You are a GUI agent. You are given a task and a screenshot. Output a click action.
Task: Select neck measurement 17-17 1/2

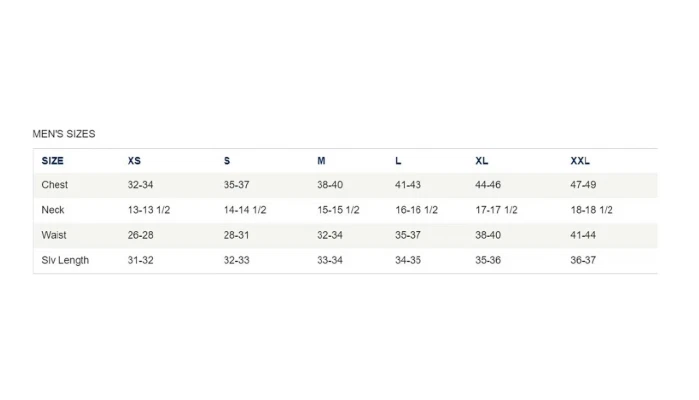coord(496,210)
